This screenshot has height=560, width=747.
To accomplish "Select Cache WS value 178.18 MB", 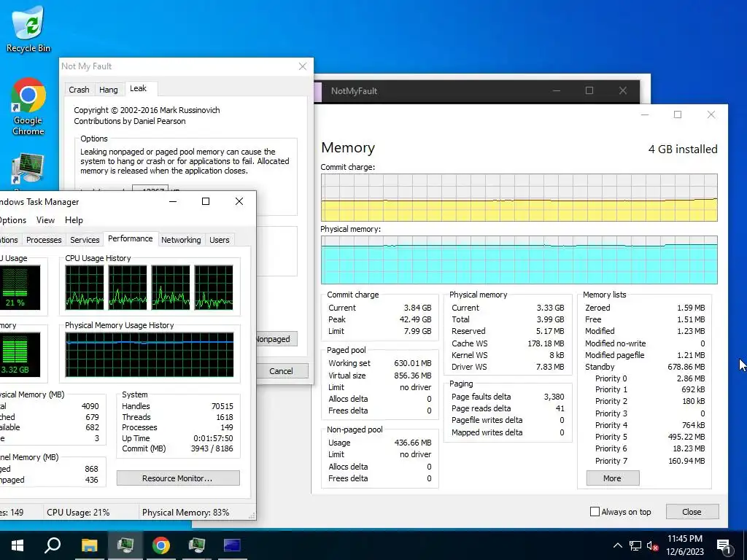I will point(546,344).
